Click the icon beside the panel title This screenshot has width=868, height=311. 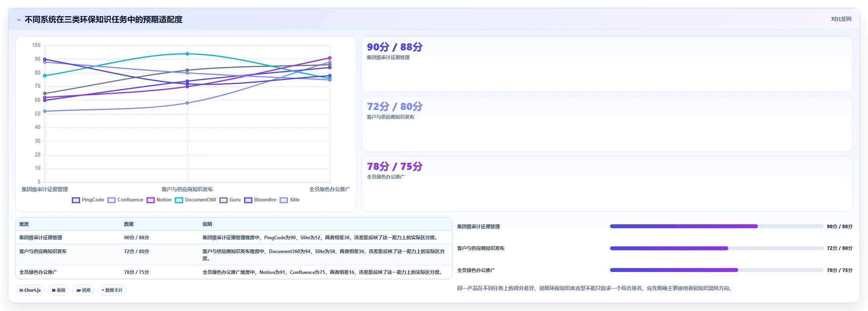click(x=19, y=20)
